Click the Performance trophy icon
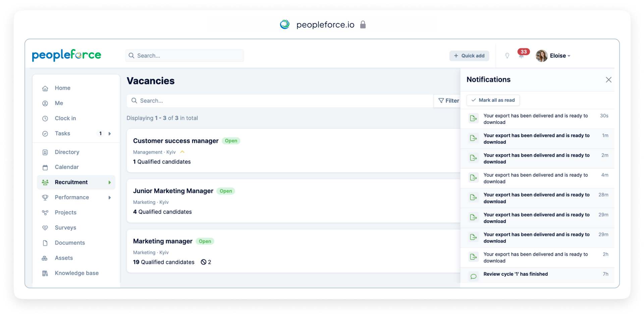 click(45, 197)
